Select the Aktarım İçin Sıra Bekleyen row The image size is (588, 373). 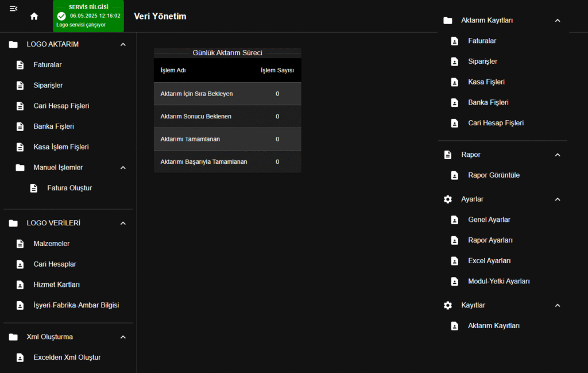227,94
